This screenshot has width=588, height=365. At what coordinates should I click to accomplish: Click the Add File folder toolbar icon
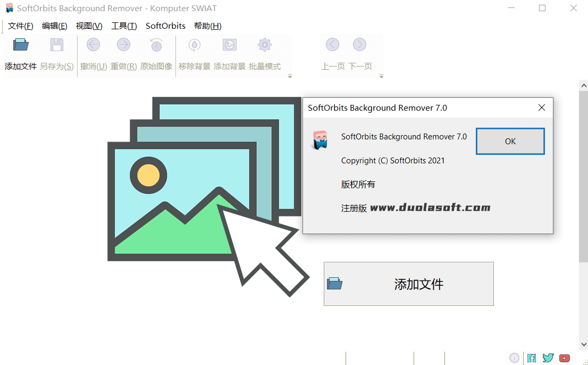coord(21,45)
